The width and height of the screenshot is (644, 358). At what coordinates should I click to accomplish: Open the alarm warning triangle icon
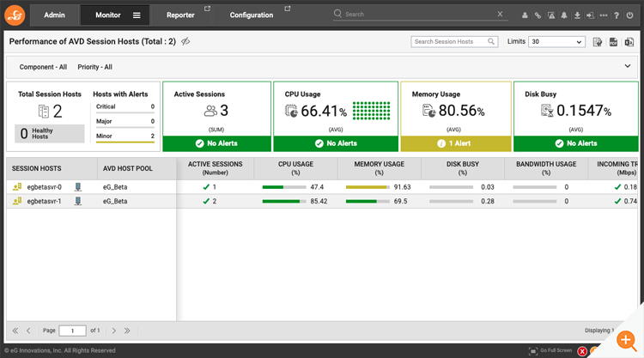coord(551,15)
